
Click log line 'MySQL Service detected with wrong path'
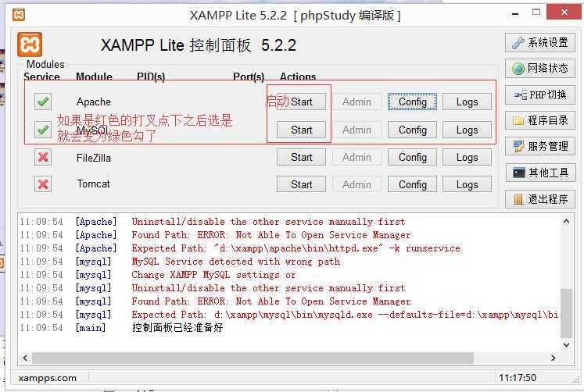(x=236, y=262)
